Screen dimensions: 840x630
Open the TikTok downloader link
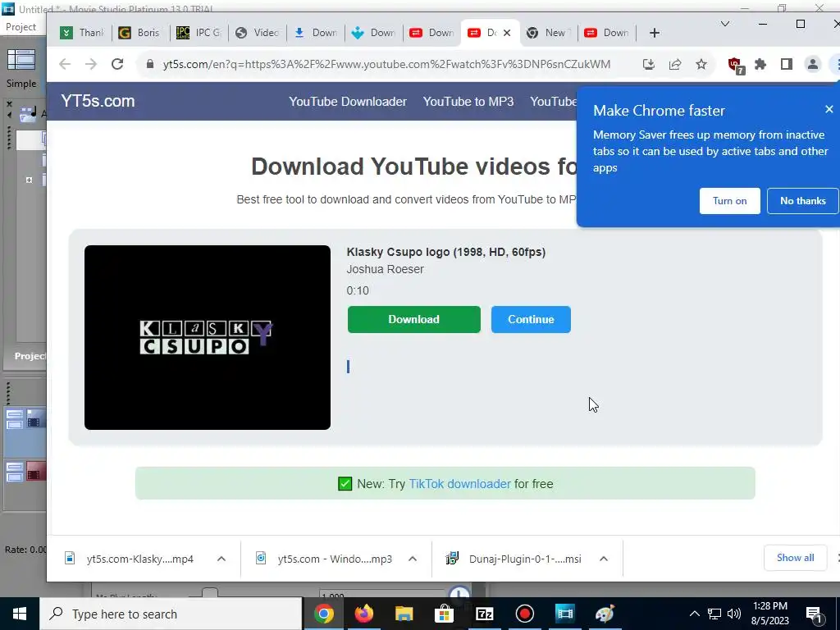pyautogui.click(x=459, y=484)
